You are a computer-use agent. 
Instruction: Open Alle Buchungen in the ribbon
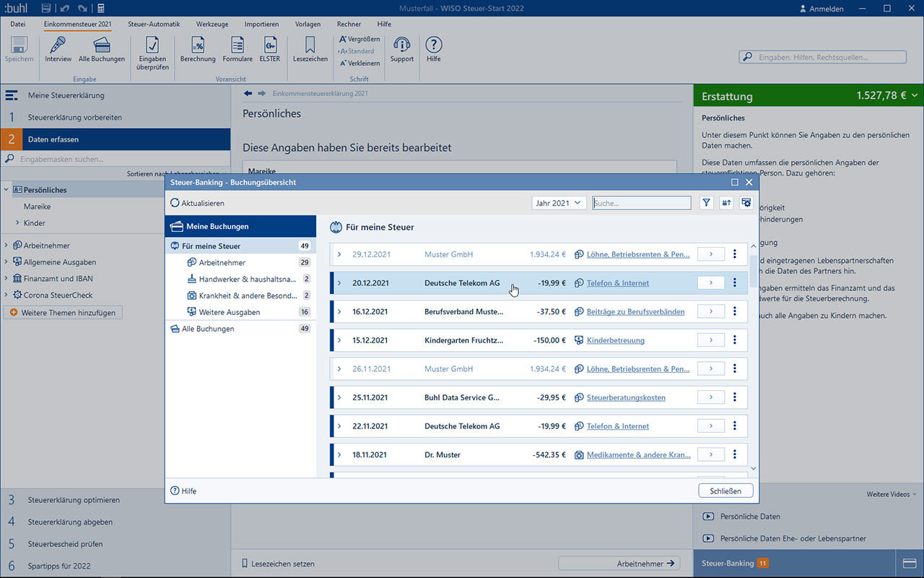point(102,50)
